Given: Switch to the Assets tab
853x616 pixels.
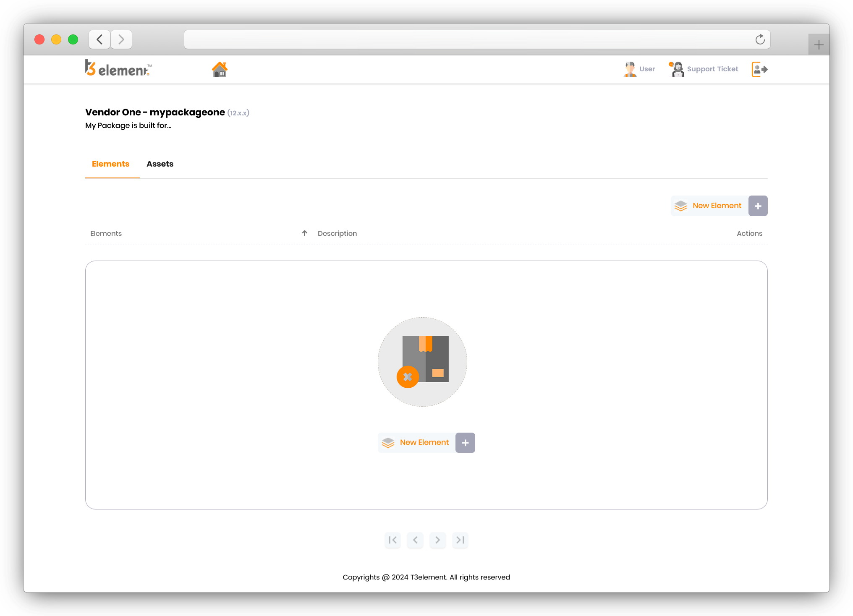Looking at the screenshot, I should tap(160, 164).
